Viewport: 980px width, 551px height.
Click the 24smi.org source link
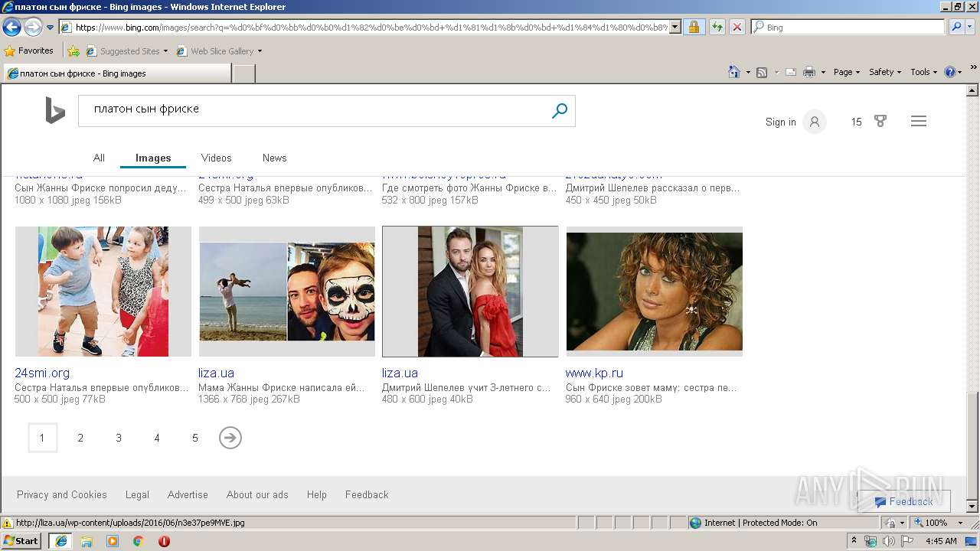pos(42,373)
